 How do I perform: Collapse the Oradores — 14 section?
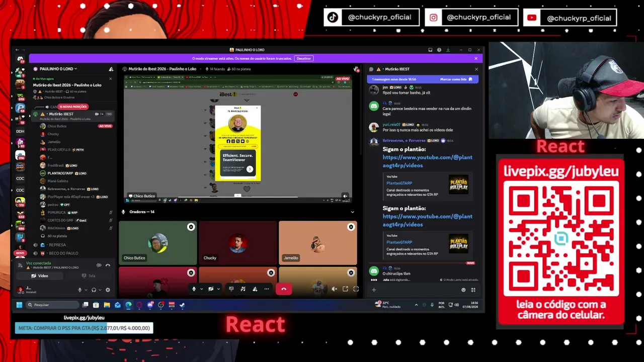352,212
